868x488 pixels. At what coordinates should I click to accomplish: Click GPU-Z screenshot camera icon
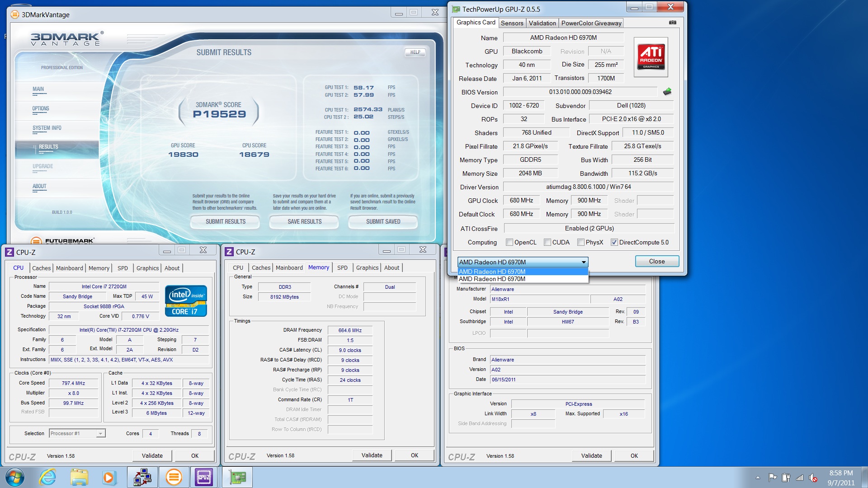pos(673,23)
